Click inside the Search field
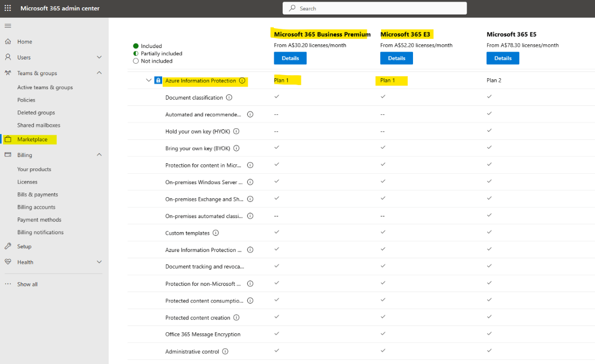 pos(374,8)
